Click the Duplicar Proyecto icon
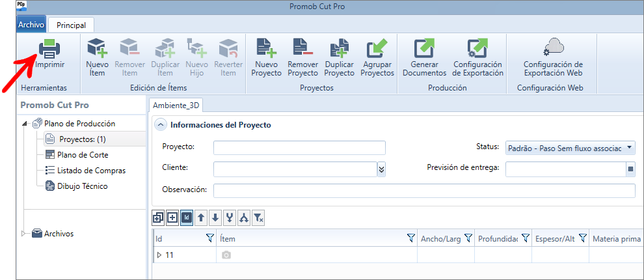This screenshot has height=280, width=644. 339,49
